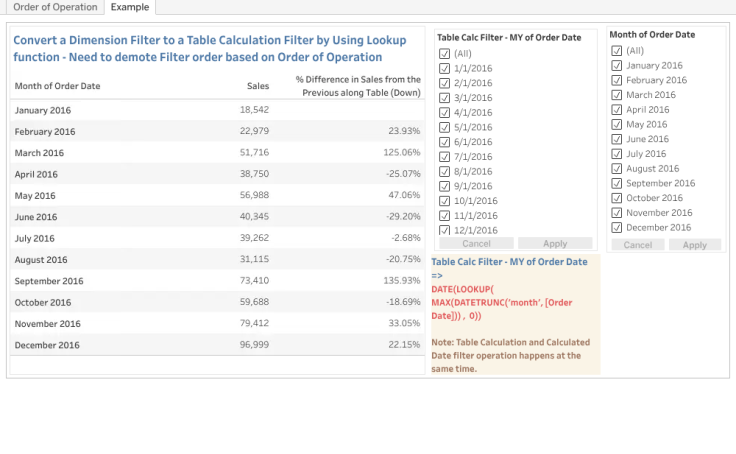736x454 pixels.
Task: Select the July 2016 table row label
Action: pos(34,239)
